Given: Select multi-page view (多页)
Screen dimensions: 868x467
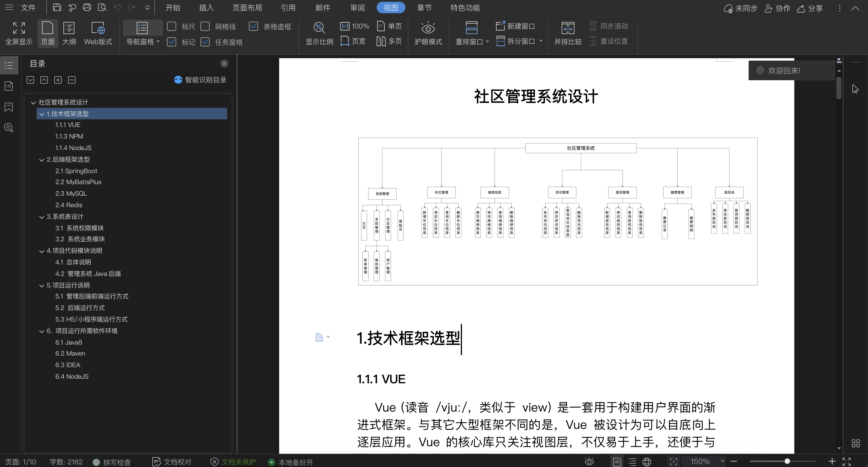Looking at the screenshot, I should (389, 41).
